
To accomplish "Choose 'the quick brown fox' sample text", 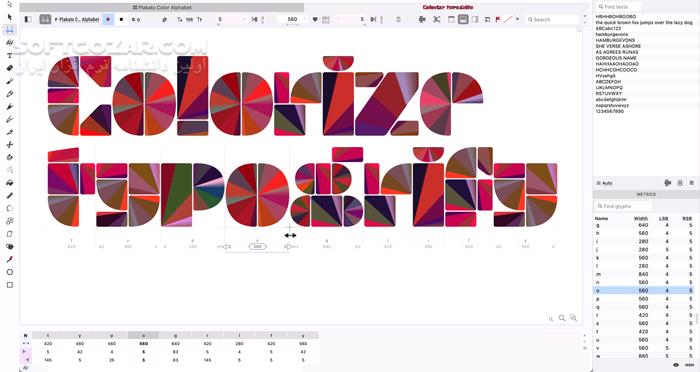I will (x=644, y=22).
